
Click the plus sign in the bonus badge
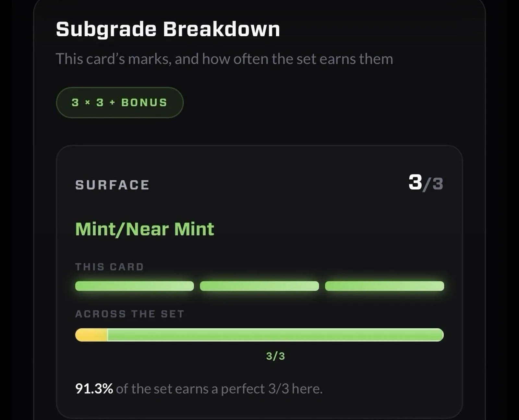tap(112, 102)
